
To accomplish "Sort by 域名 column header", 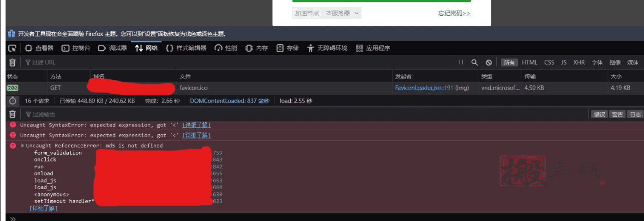I will click(133, 76).
